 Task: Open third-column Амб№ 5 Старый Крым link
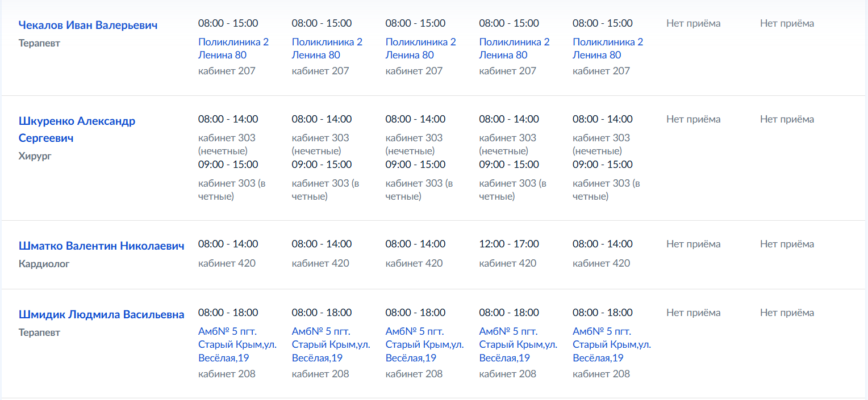click(425, 344)
